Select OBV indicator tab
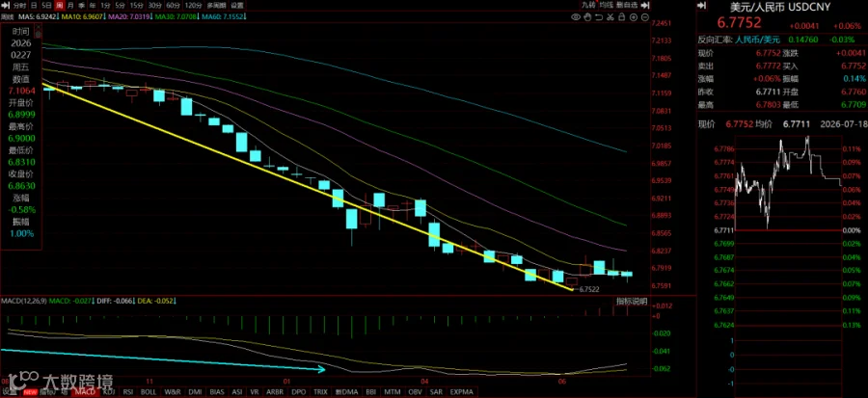This screenshot has height=398, width=868. [x=415, y=392]
